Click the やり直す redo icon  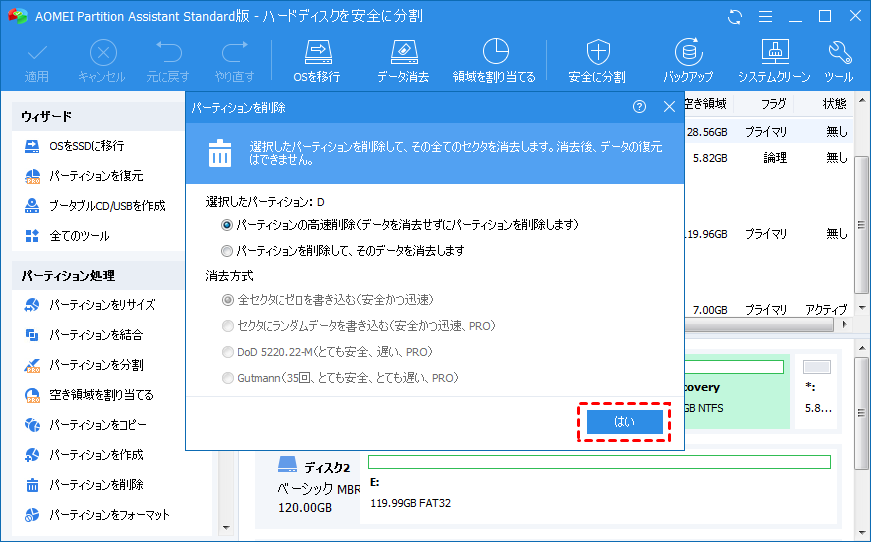click(x=234, y=62)
